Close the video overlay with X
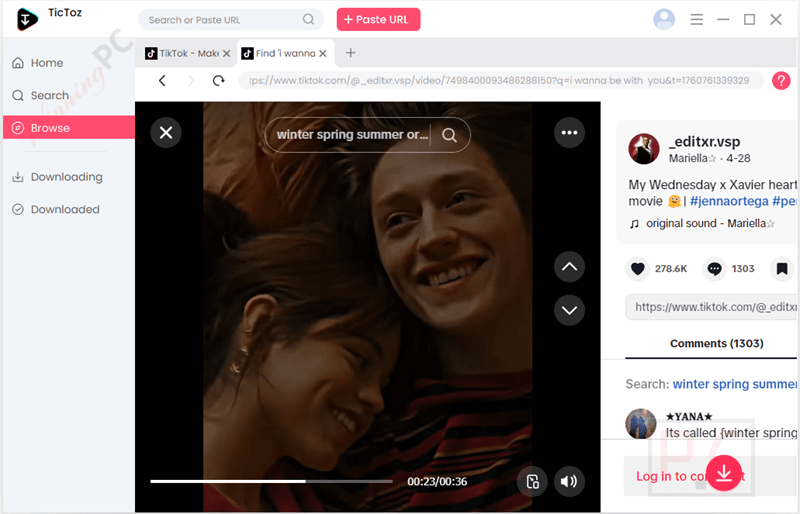This screenshot has width=800, height=514. tap(166, 133)
